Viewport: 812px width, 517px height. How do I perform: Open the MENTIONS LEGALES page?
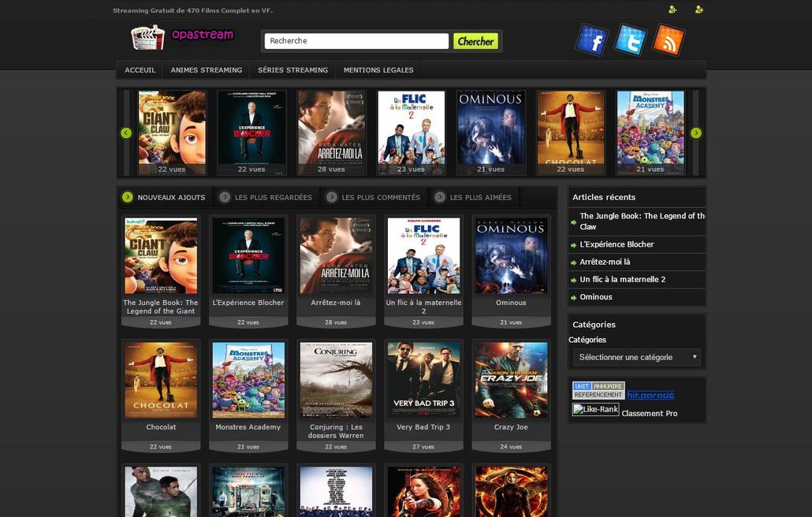(x=378, y=70)
